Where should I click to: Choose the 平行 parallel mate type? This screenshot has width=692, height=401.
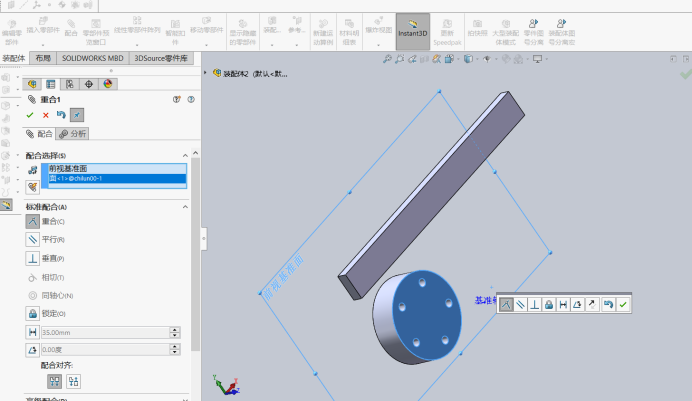(32, 240)
